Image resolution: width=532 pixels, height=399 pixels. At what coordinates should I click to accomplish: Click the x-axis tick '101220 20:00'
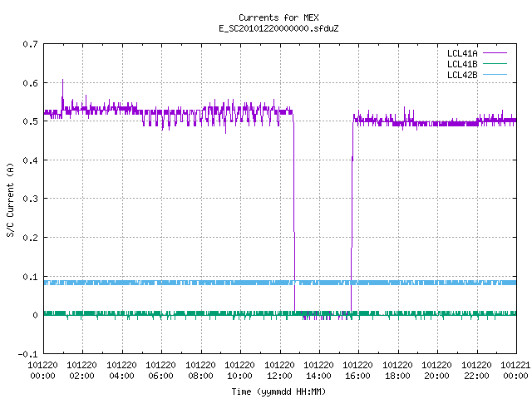(436, 371)
